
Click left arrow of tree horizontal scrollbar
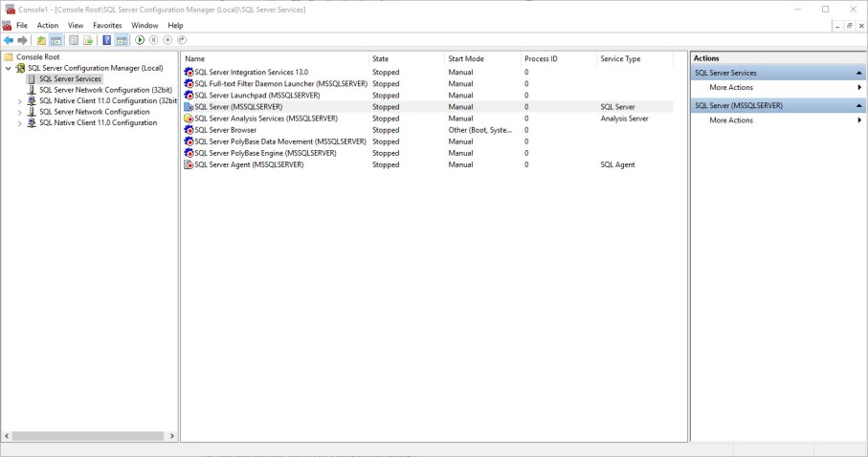click(x=7, y=436)
